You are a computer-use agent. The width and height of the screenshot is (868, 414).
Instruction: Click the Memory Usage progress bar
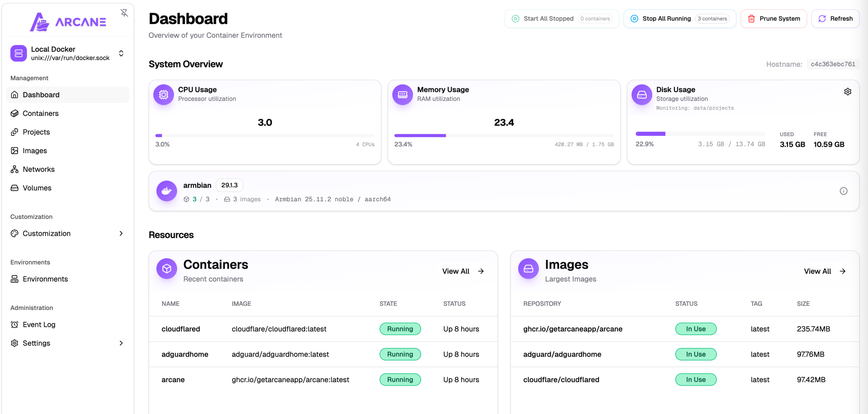(x=504, y=136)
